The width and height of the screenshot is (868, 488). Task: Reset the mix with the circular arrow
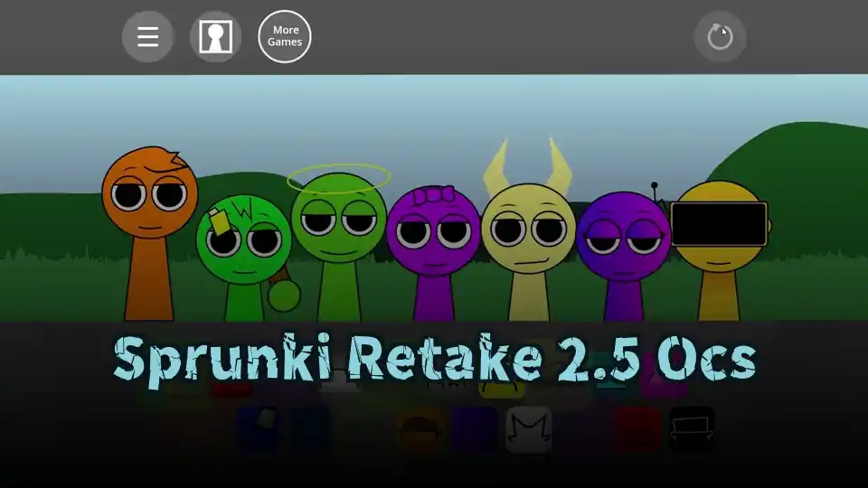point(720,37)
